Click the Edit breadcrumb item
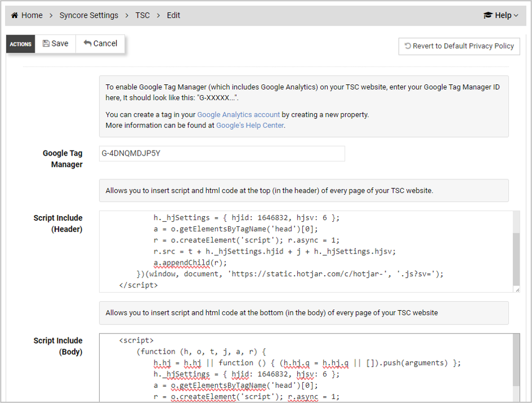Viewport: 532px width, 403px height. (x=173, y=15)
